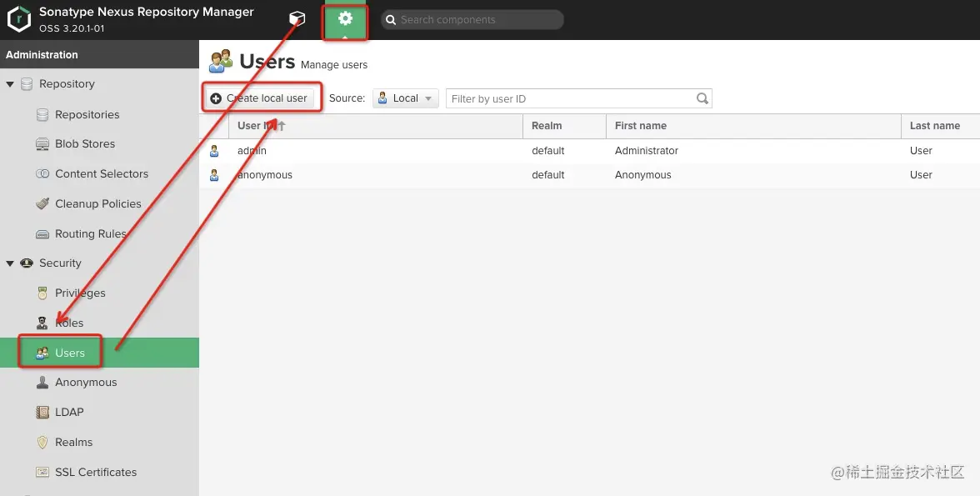Click the Routing Rules icon
Screen dimensions: 980x496
42,234
